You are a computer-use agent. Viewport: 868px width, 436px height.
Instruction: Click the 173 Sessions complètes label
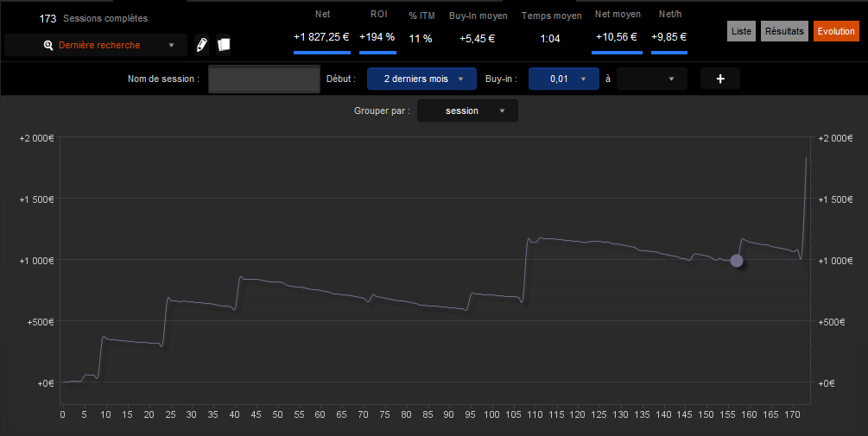coord(93,18)
